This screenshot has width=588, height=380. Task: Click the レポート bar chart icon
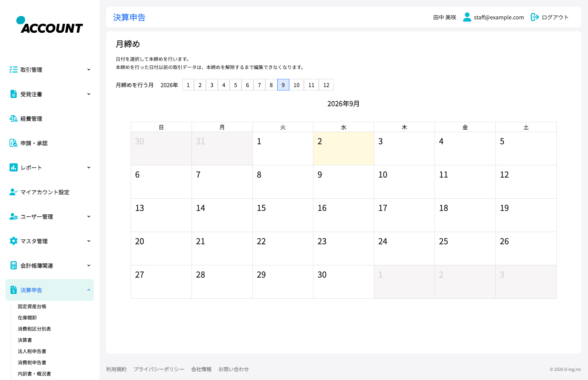(x=14, y=168)
